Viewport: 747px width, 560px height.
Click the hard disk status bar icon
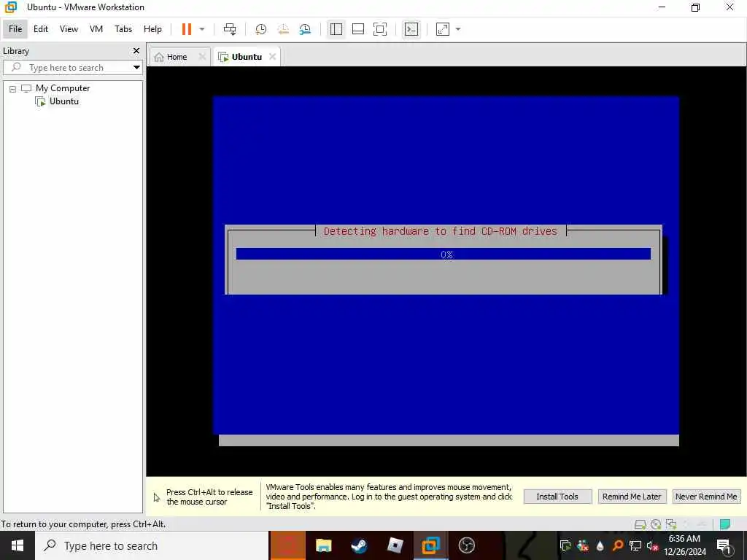click(640, 524)
